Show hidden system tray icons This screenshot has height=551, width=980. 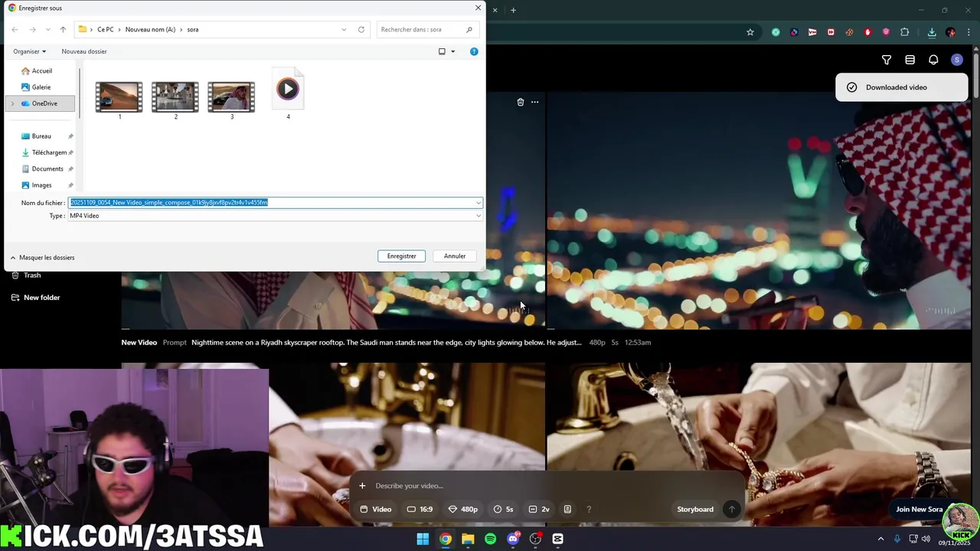[x=880, y=539]
